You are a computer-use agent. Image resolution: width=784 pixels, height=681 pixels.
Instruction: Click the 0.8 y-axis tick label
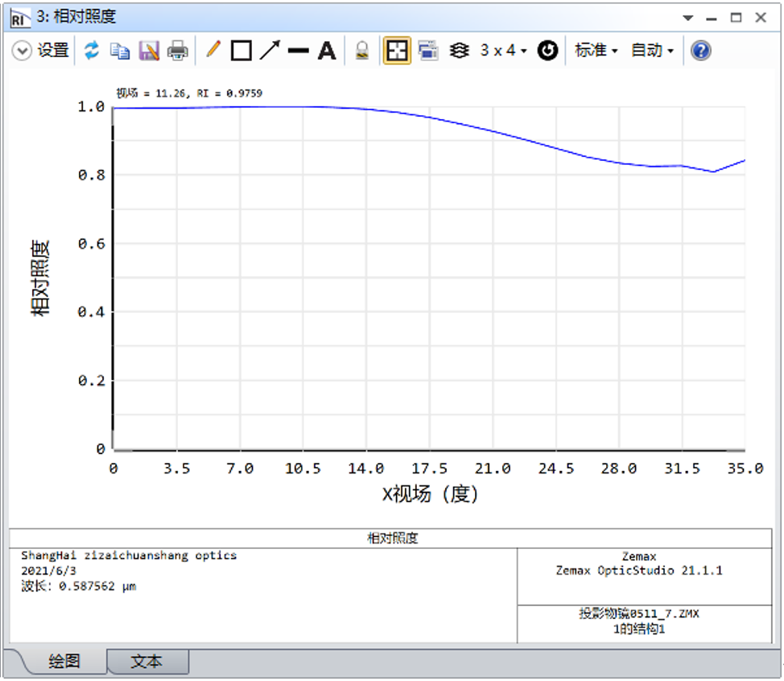(x=92, y=175)
